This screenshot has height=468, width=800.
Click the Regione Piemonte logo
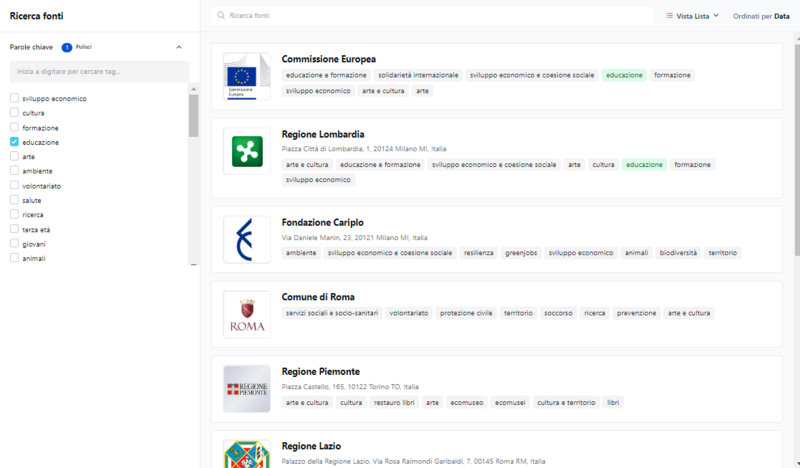click(246, 388)
